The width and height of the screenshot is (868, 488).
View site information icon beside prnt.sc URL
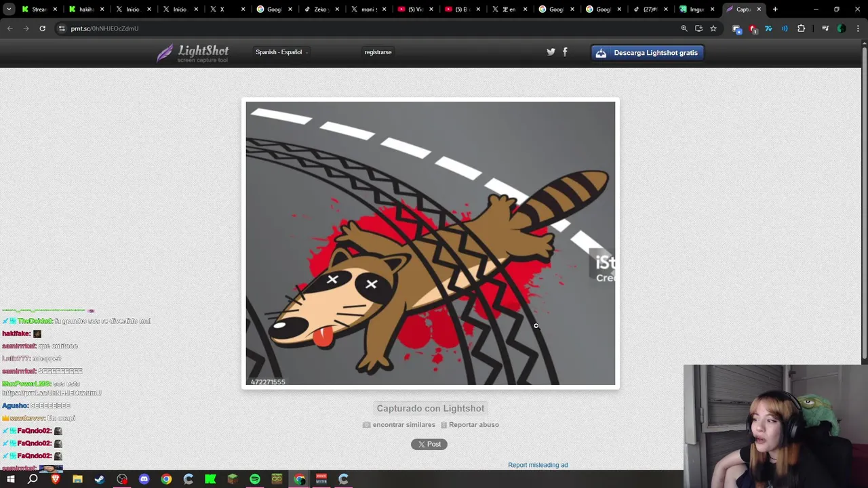(x=62, y=28)
